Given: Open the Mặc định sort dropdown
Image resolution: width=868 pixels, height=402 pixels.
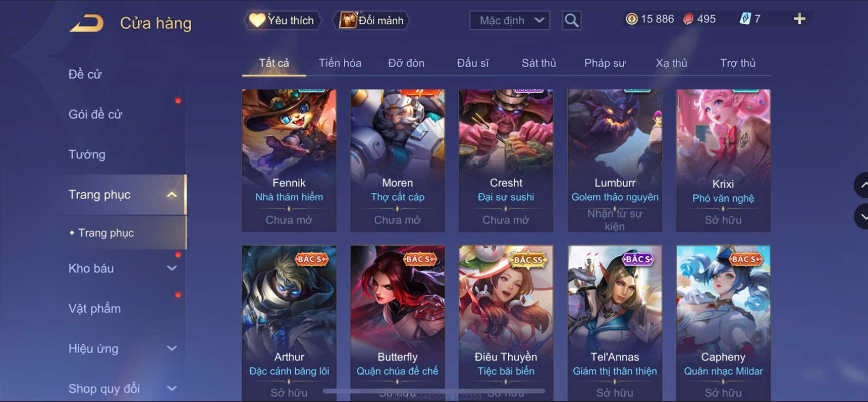Looking at the screenshot, I should 510,21.
